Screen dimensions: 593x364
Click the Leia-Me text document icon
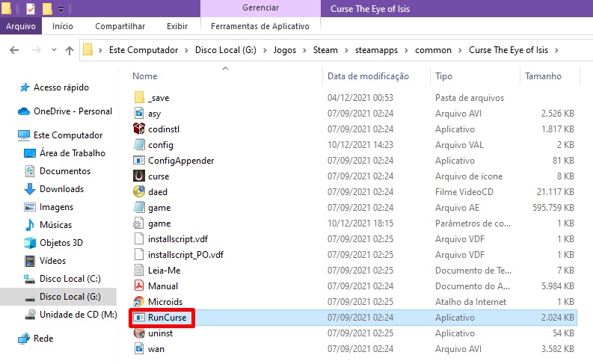(x=139, y=270)
